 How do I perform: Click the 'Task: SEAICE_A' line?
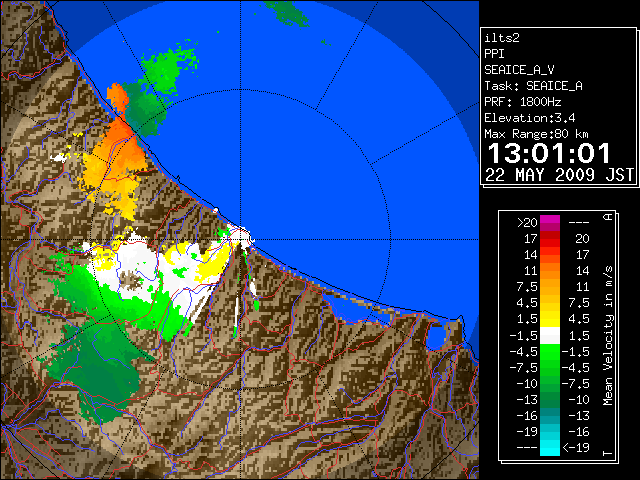pyautogui.click(x=533, y=86)
